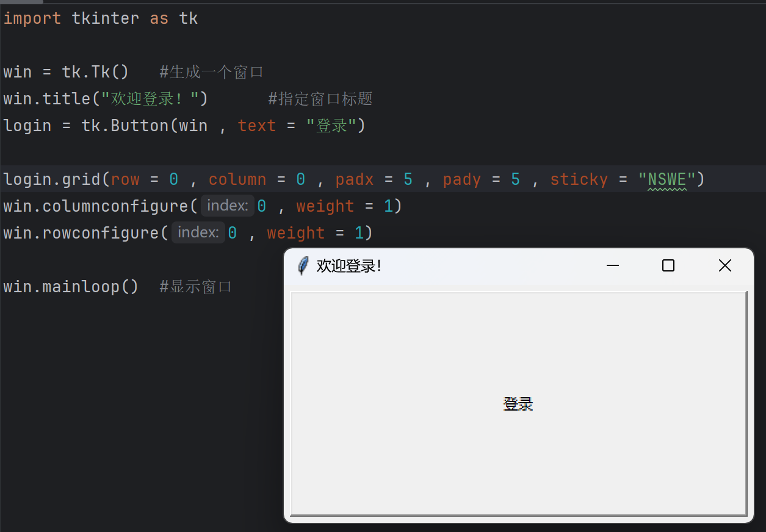Click the win.mainloop() call in the code

[71, 287]
